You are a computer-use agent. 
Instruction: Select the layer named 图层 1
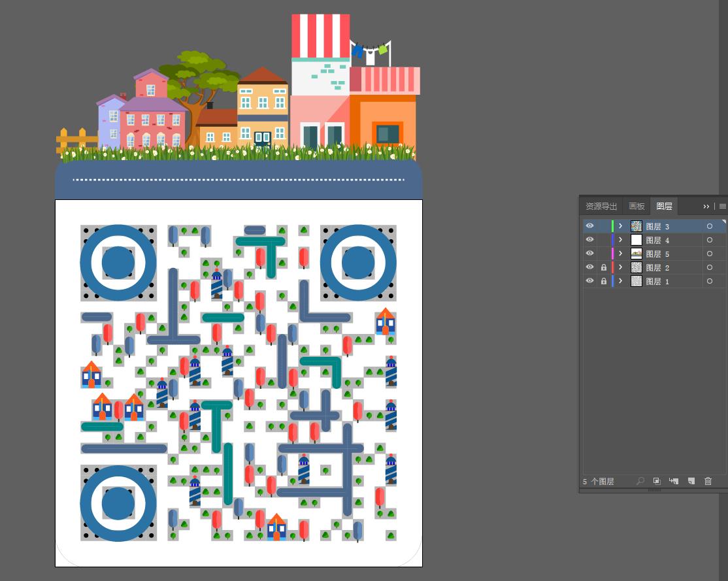(x=657, y=282)
